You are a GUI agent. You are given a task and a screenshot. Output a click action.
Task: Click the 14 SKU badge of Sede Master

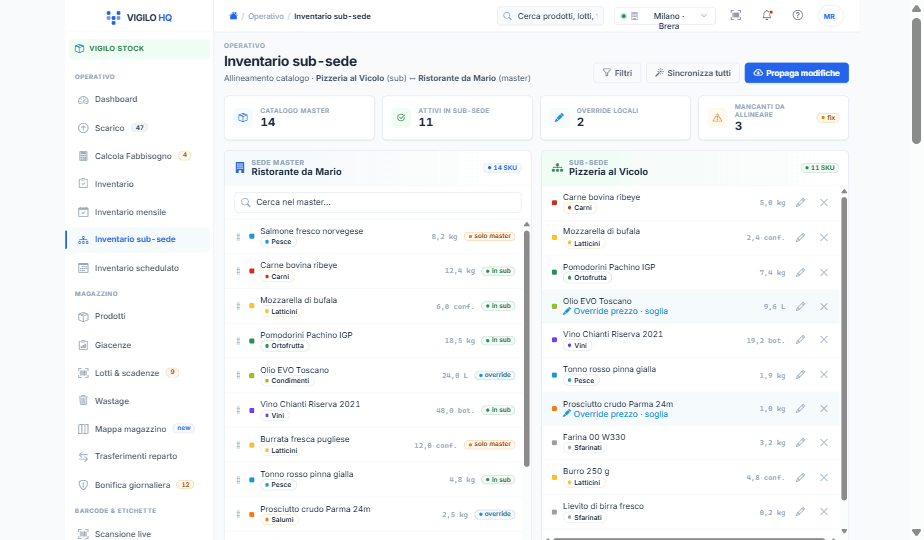[x=502, y=168]
